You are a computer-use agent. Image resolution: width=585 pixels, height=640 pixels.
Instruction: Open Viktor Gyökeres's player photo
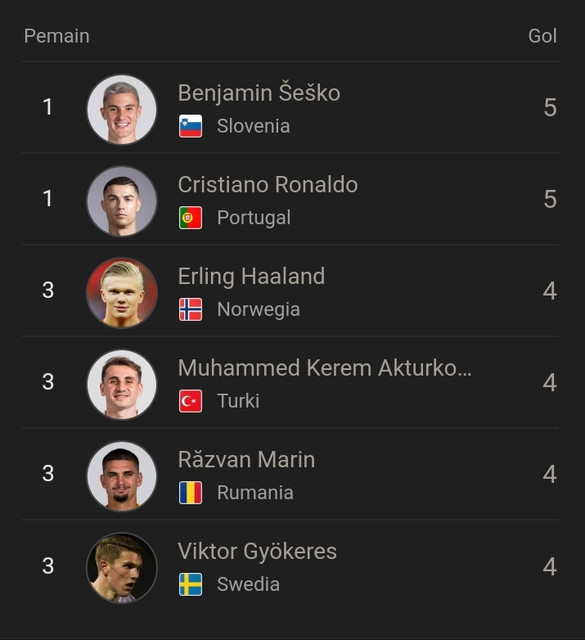(x=122, y=568)
